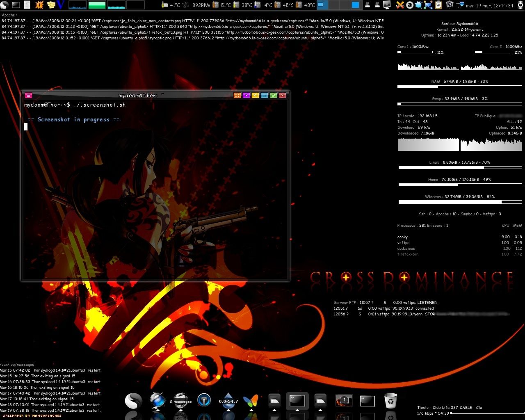Click the round white 'a' tray icon
The image size is (525, 420).
pos(410,5)
